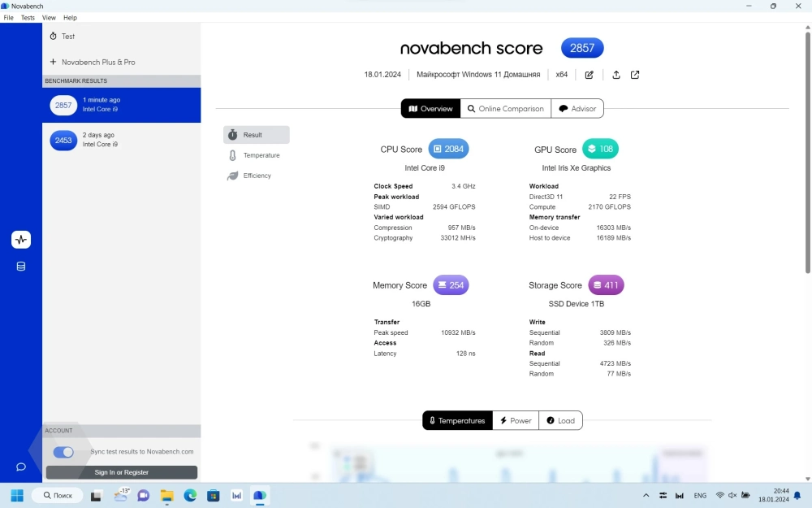This screenshot has height=508, width=812.
Task: Select the 2453 result from 2 days ago
Action: (x=121, y=140)
